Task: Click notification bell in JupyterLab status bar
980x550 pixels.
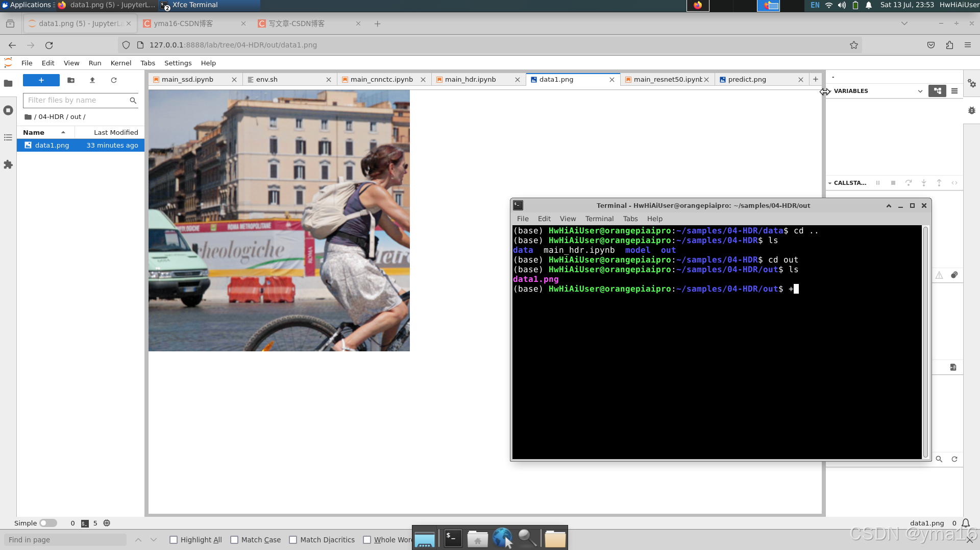Action: (x=966, y=523)
